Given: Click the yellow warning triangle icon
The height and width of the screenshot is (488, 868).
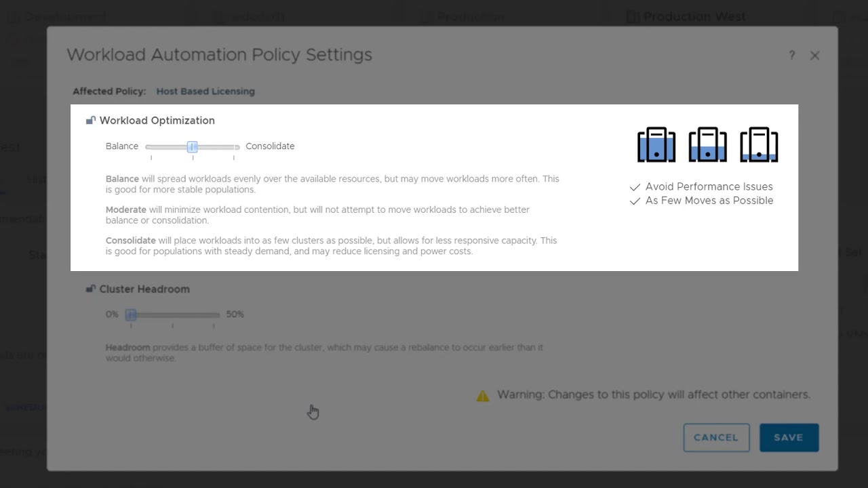Looking at the screenshot, I should pyautogui.click(x=483, y=396).
